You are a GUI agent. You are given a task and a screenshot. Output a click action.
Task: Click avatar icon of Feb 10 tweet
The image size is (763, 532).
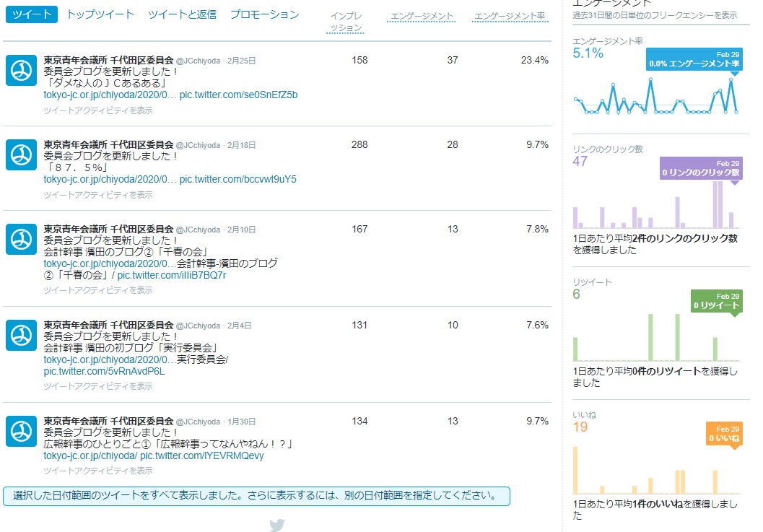(21, 239)
